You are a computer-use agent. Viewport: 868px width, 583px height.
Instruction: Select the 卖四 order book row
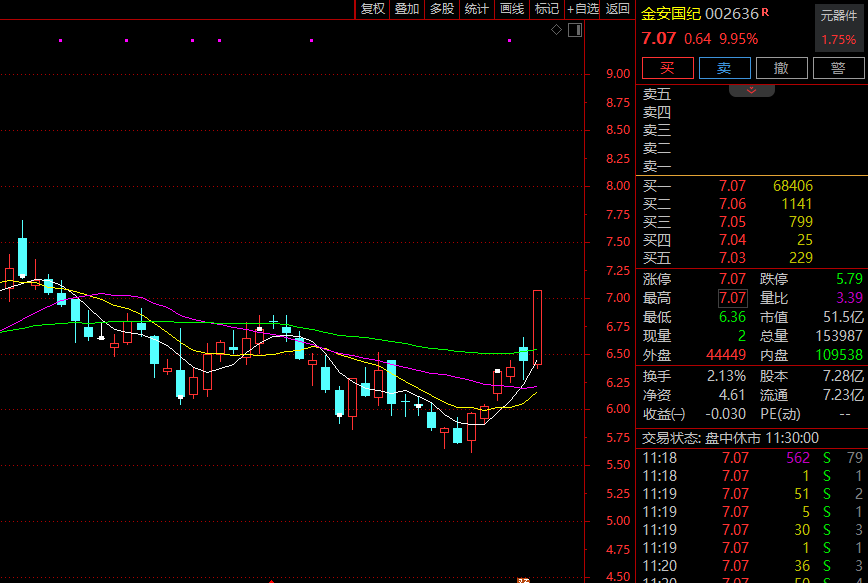tap(752, 113)
